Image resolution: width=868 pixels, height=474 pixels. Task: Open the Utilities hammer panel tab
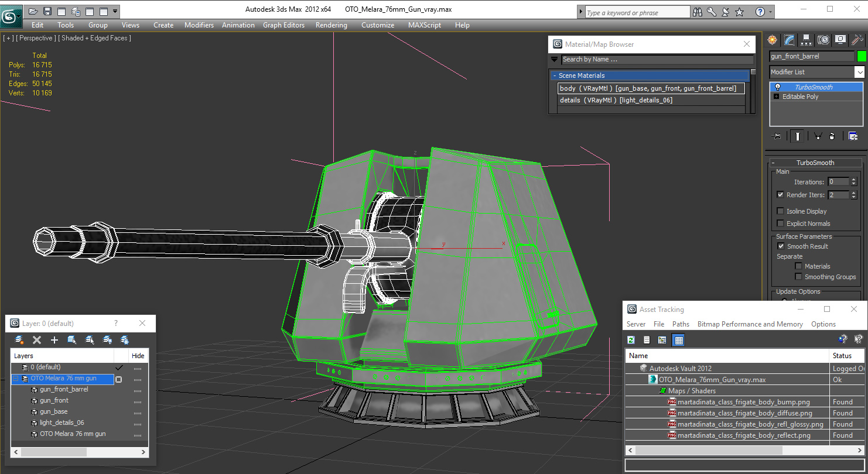(x=857, y=40)
